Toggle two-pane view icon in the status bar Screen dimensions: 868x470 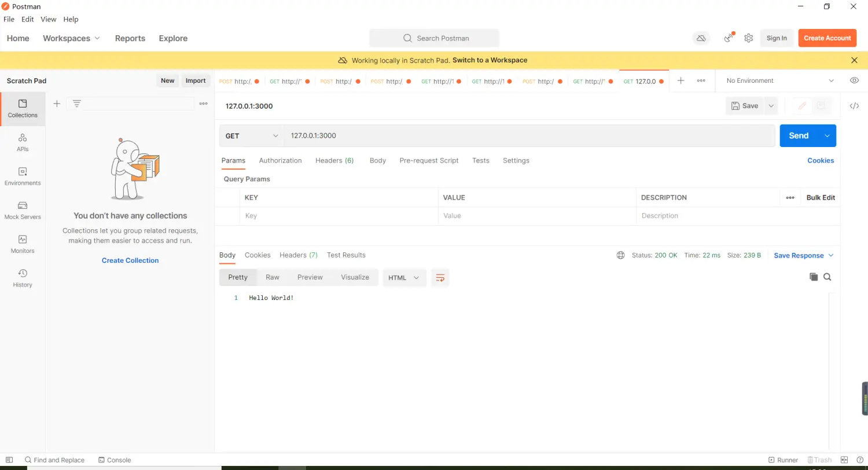844,460
